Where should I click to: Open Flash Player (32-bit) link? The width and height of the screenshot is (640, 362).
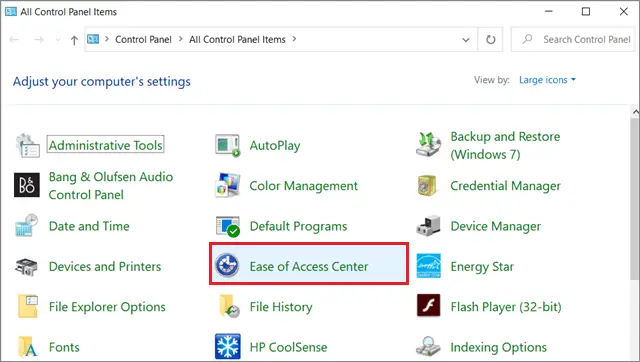point(506,307)
